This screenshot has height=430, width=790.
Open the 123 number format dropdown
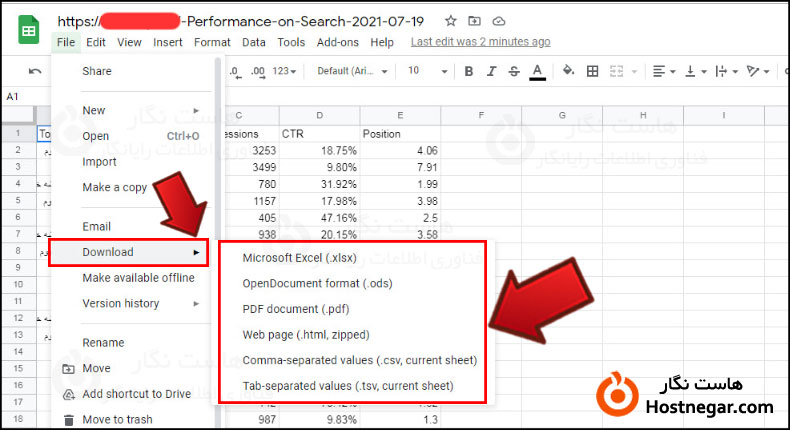[x=284, y=71]
